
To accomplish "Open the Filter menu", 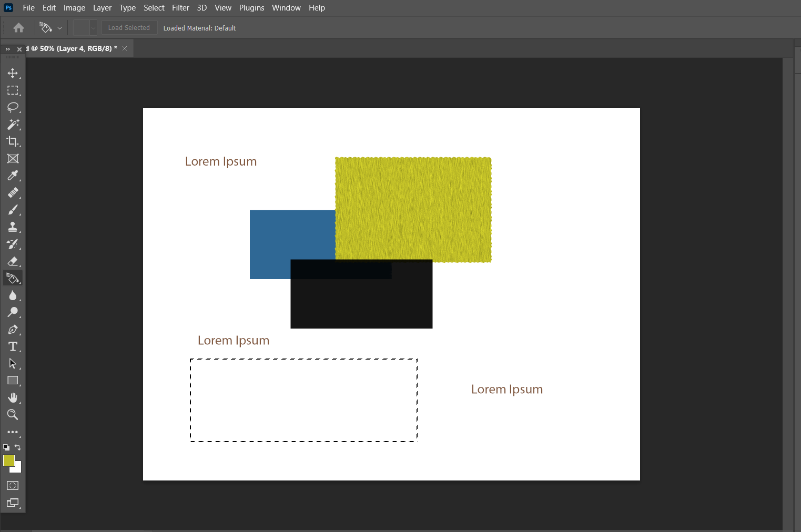I will [180, 7].
